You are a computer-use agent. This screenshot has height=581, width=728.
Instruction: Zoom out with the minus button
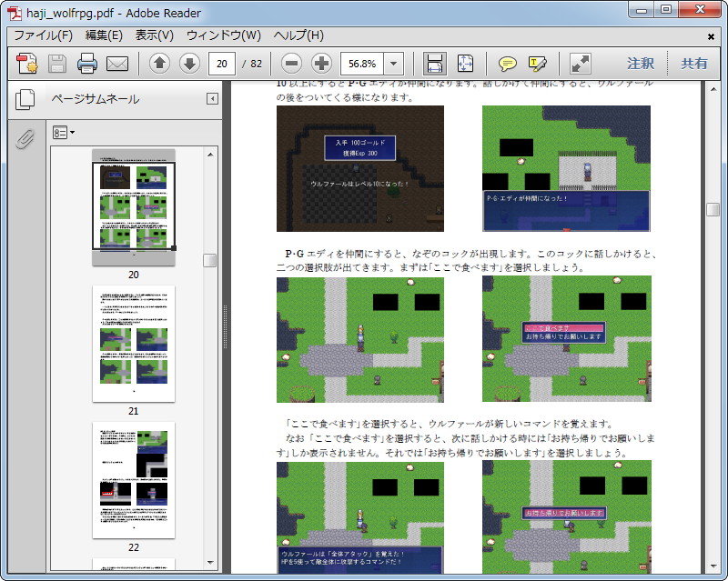tap(291, 64)
